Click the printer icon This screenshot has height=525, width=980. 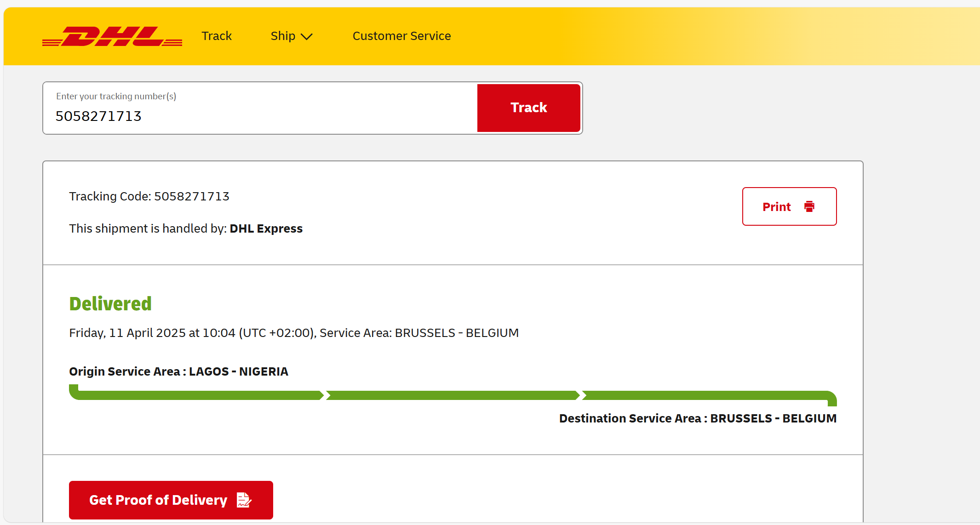[809, 206]
